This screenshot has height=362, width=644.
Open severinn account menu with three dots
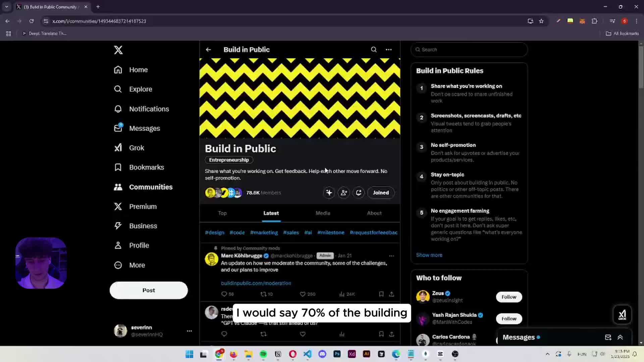tap(189, 331)
